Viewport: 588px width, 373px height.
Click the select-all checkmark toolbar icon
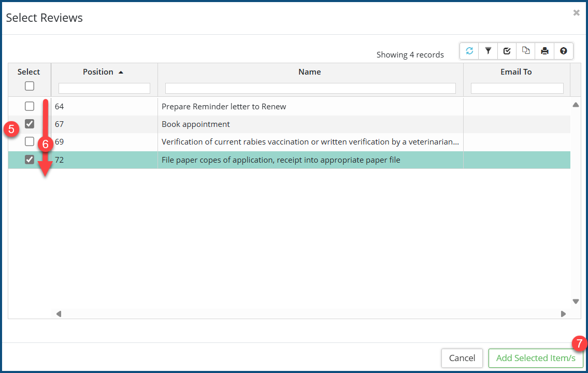pos(507,51)
